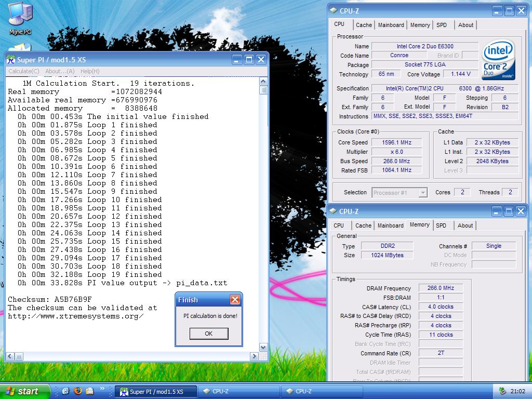Switch to Cache tab in top CPU-Z
Viewport: 532px width, 399px height.
coord(364,25)
